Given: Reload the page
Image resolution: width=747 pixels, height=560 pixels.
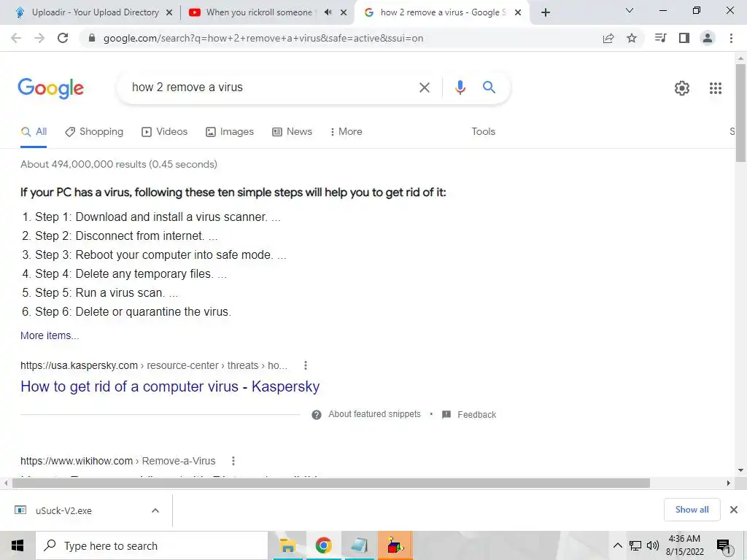Looking at the screenshot, I should tap(63, 38).
